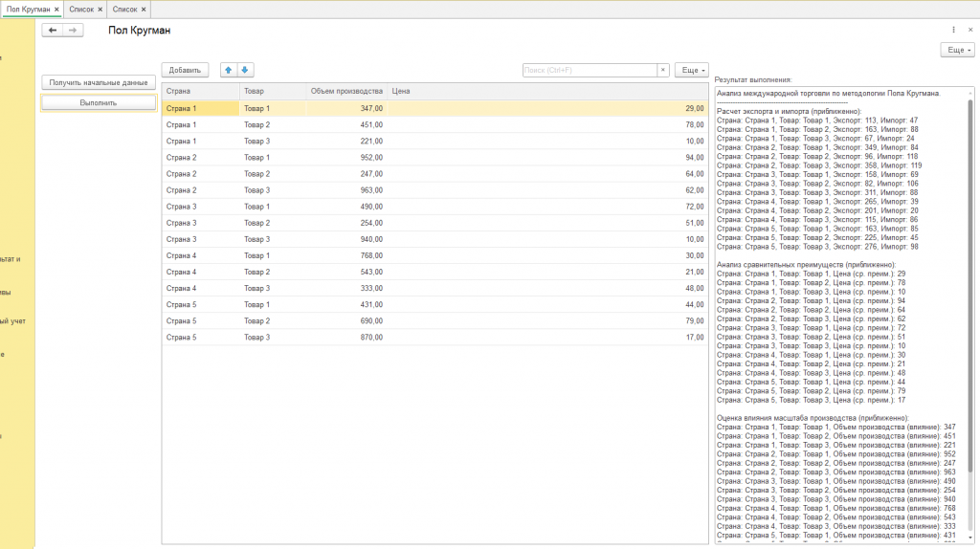Close the Пол Кругман form with the x
The height and width of the screenshot is (549, 980).
970,30
